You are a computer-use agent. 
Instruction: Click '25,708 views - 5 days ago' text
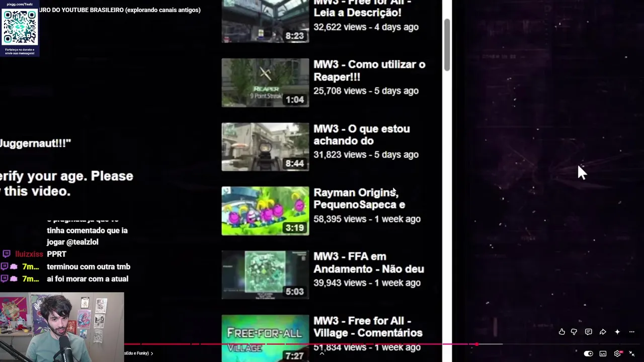point(366,91)
